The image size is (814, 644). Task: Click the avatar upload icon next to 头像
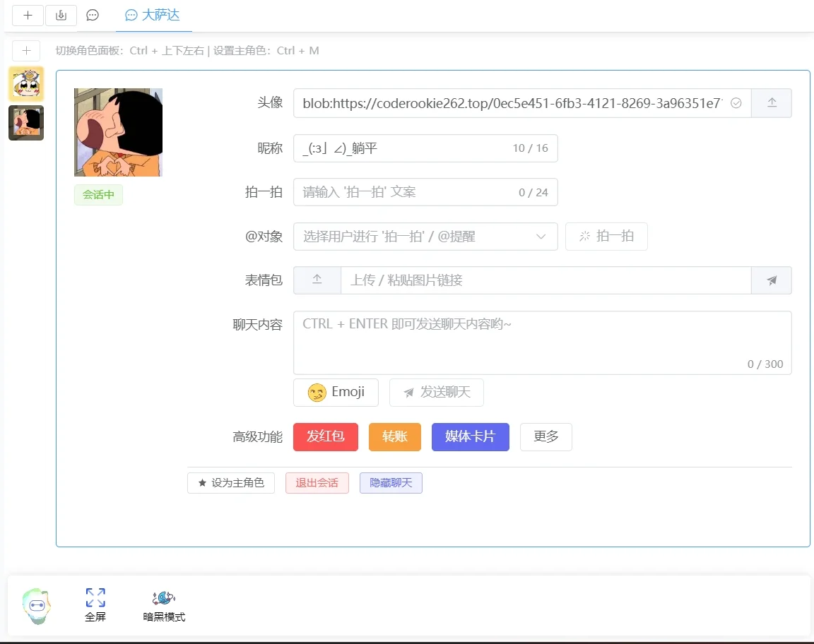pyautogui.click(x=772, y=102)
